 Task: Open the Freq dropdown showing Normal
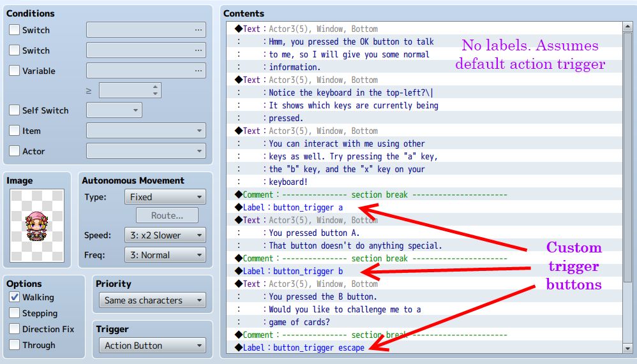click(165, 255)
